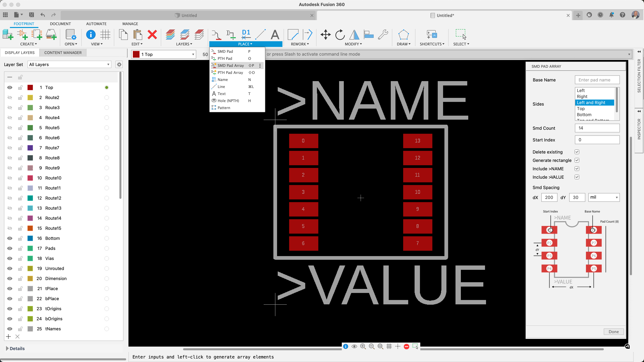Click the red color swatch of Top layer
Viewport: 644px width, 362px height.
(x=30, y=87)
